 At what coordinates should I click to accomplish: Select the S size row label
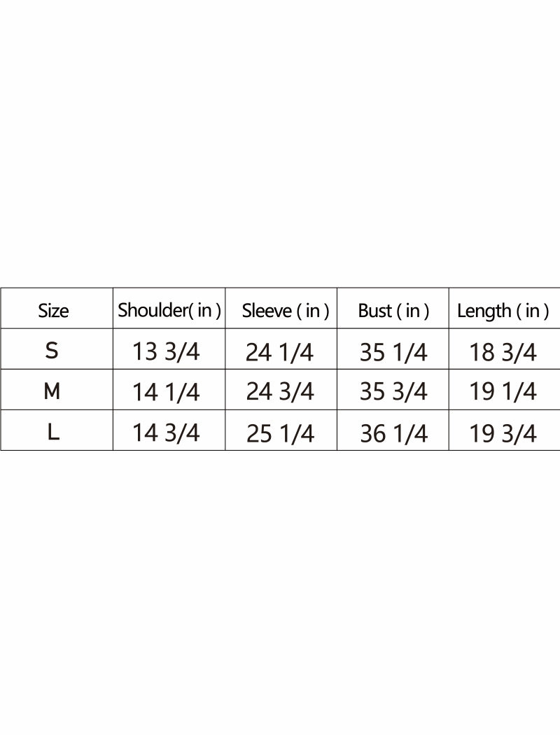[x=52, y=351]
